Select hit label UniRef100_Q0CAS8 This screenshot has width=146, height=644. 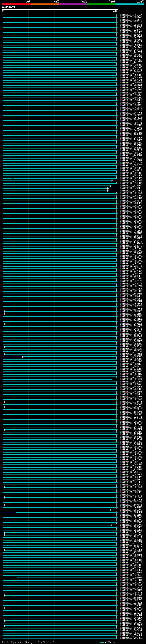[x=131, y=638]
